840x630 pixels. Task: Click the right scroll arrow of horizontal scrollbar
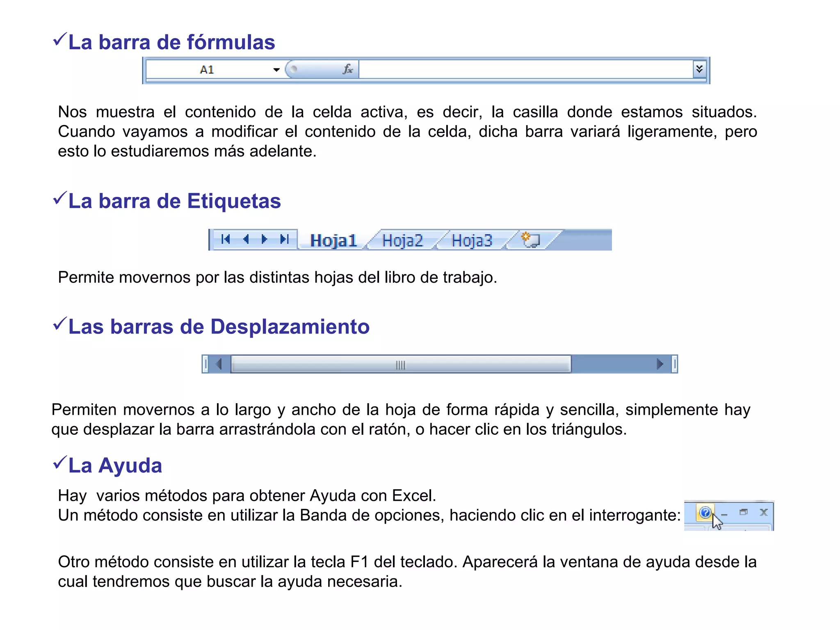pos(660,364)
